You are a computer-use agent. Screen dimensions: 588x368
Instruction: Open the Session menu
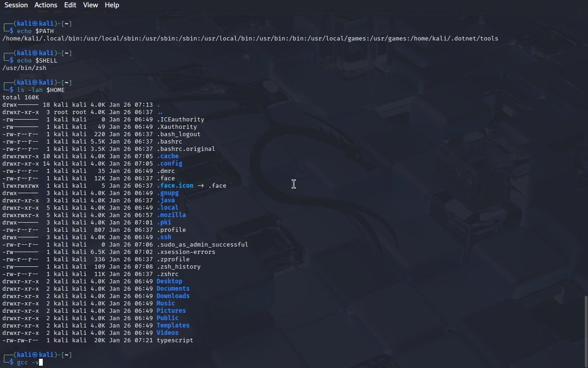16,5
